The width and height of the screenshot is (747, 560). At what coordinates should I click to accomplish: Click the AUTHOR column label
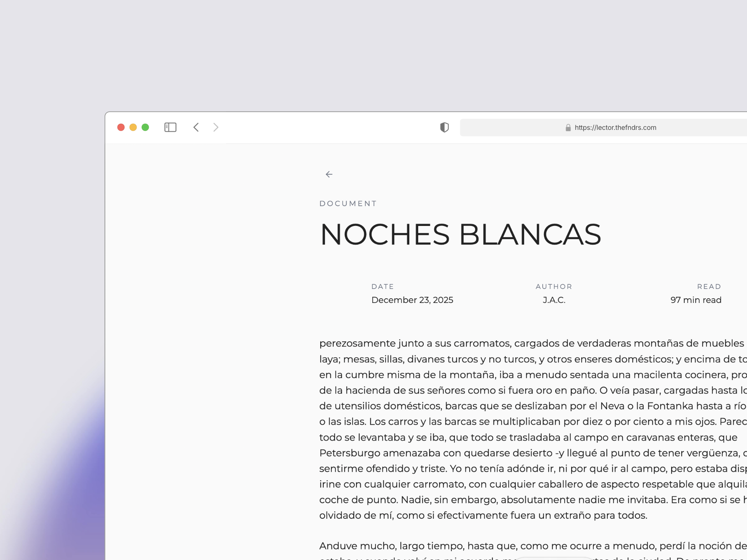tap(554, 287)
